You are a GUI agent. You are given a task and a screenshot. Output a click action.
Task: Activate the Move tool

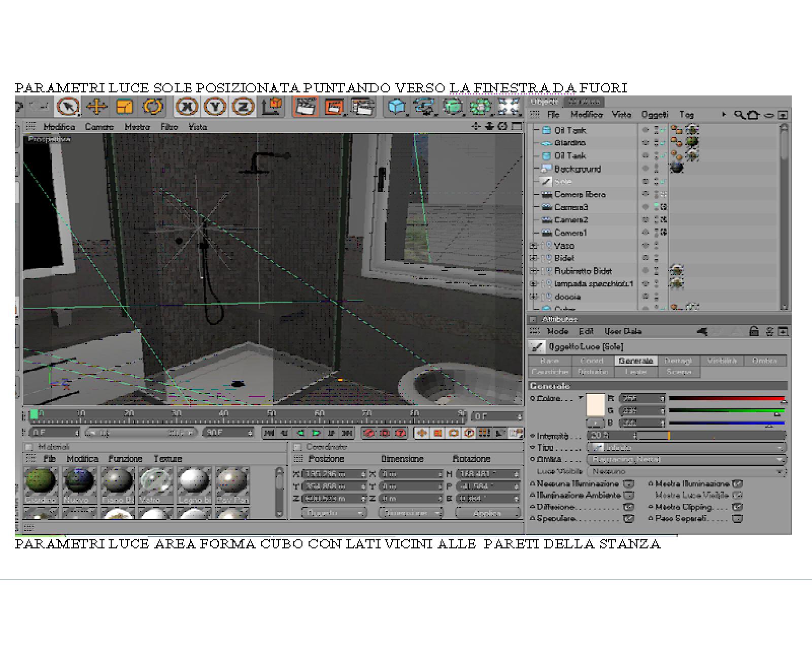(x=96, y=107)
